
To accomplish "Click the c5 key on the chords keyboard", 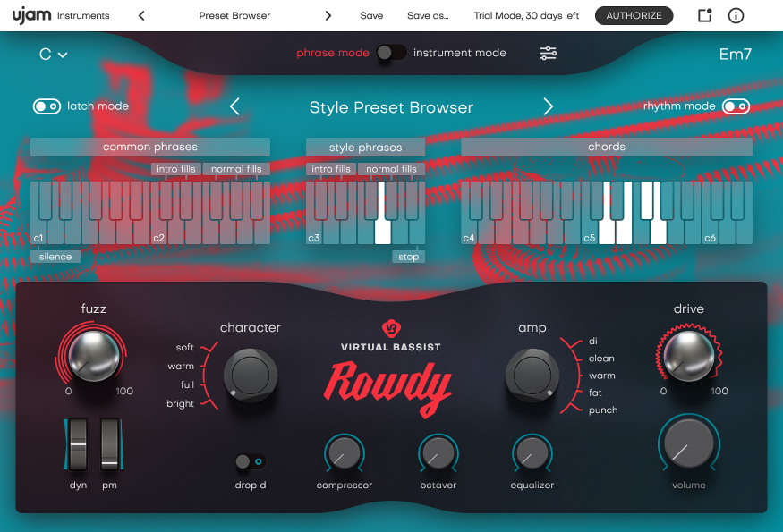I will (590, 232).
